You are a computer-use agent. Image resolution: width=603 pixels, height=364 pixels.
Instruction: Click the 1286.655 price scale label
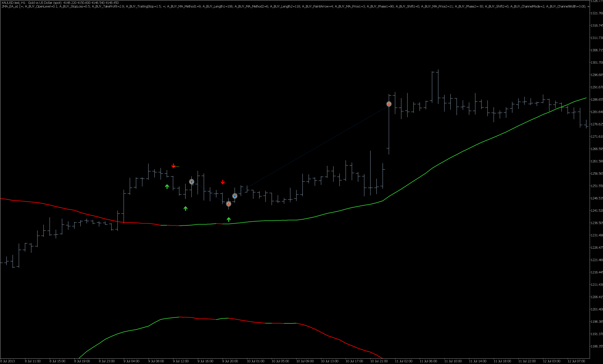coord(597,99)
